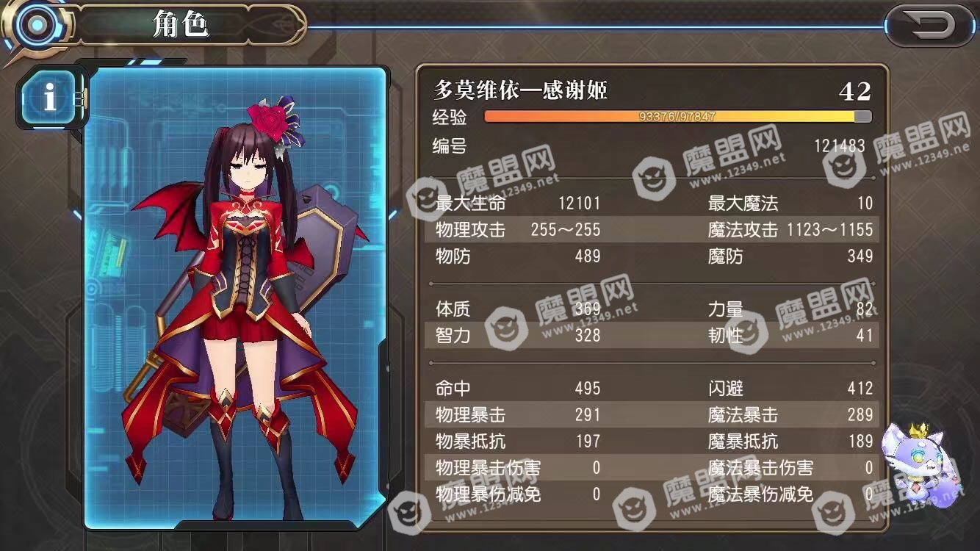The image size is (980, 551).
Task: Click the 魔法暴击伤害 stat row
Action: [790, 468]
